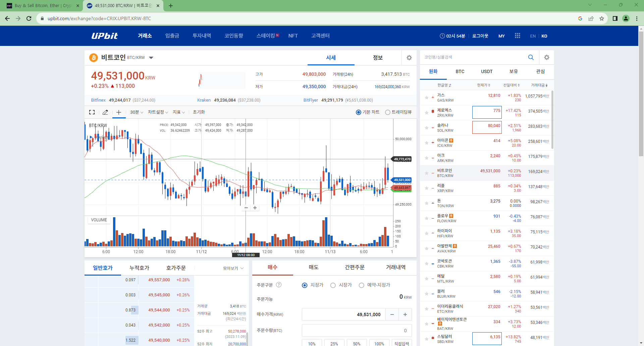The width and height of the screenshot is (644, 346).
Task: Select 시장가 order type radio
Action: coord(333,285)
